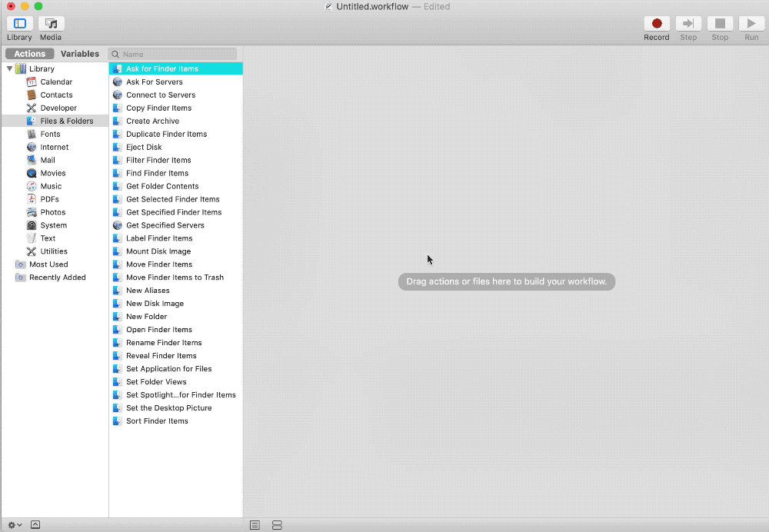The image size is (769, 532).
Task: Select the Reveal Finder Items action
Action: click(x=176, y=356)
